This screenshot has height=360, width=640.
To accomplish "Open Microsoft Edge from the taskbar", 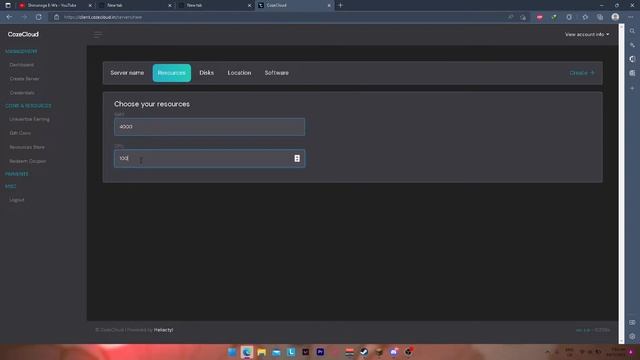I will click(x=247, y=352).
